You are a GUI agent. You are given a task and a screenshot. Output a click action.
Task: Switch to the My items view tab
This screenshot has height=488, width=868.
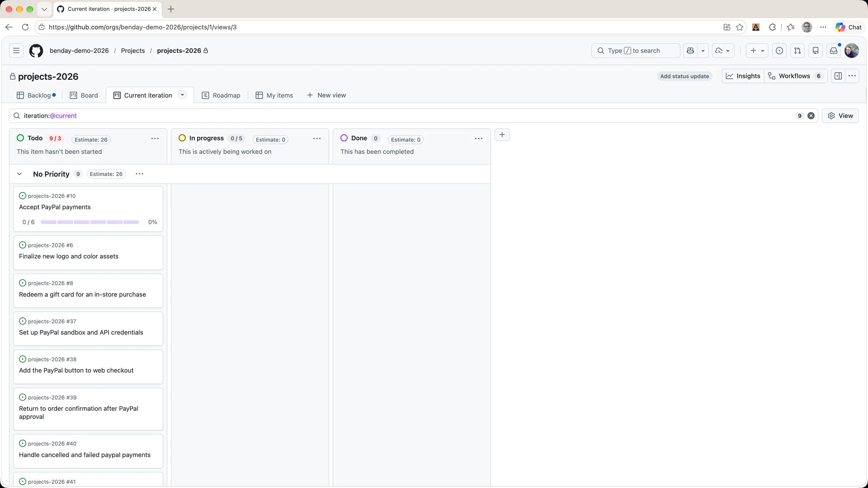[274, 95]
